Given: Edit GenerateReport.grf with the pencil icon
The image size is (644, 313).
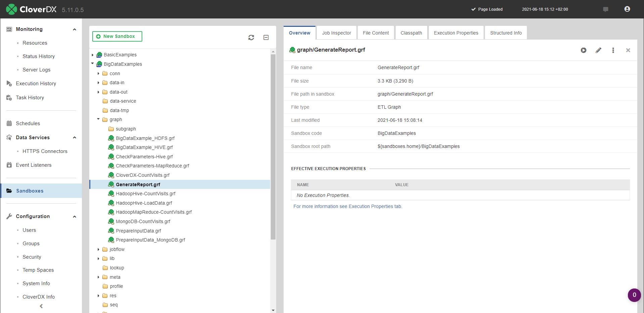Looking at the screenshot, I should pos(598,50).
